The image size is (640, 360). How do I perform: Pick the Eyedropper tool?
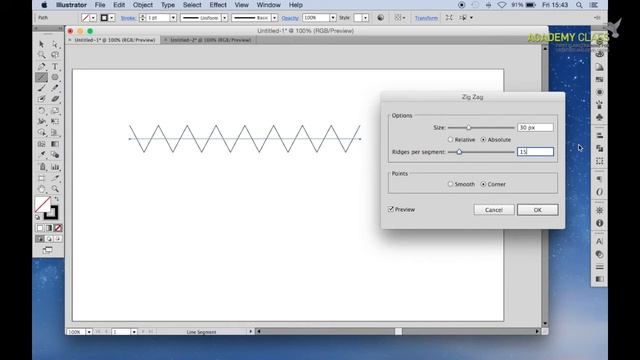click(x=41, y=155)
